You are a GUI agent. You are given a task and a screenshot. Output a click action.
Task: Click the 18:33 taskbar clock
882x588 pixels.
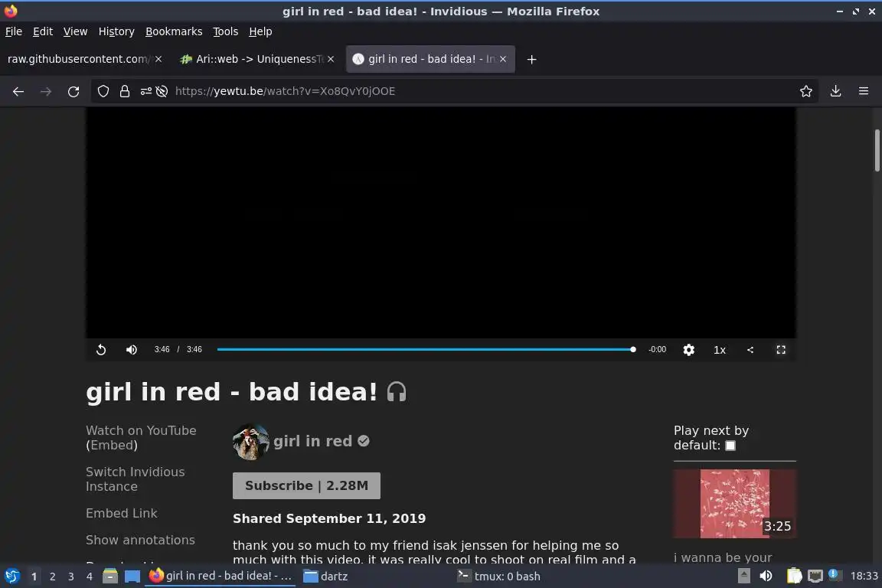point(864,577)
